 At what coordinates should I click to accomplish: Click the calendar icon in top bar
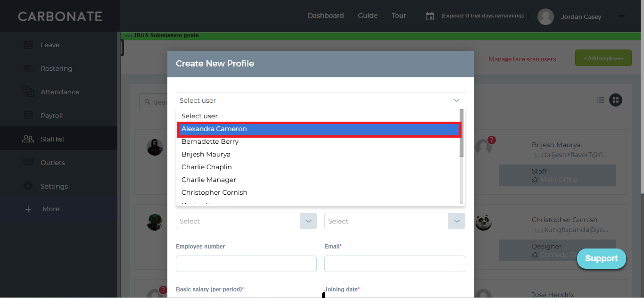tap(429, 17)
